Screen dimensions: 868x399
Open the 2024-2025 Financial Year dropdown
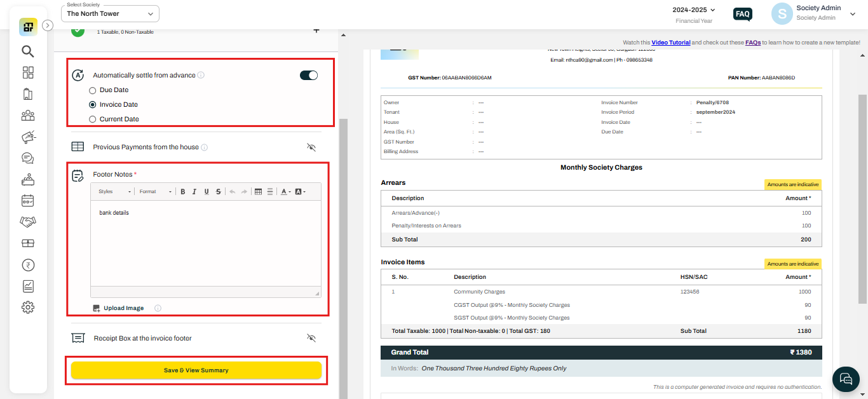(694, 10)
